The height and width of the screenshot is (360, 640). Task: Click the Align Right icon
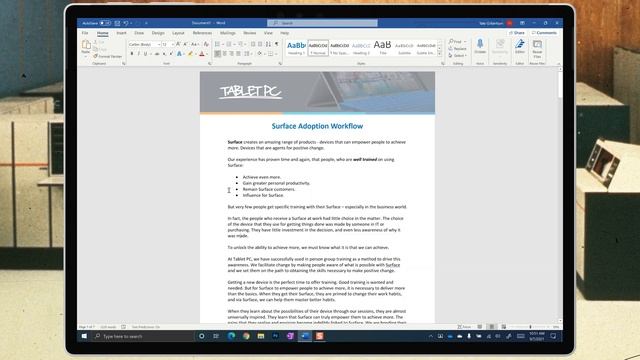(231, 54)
